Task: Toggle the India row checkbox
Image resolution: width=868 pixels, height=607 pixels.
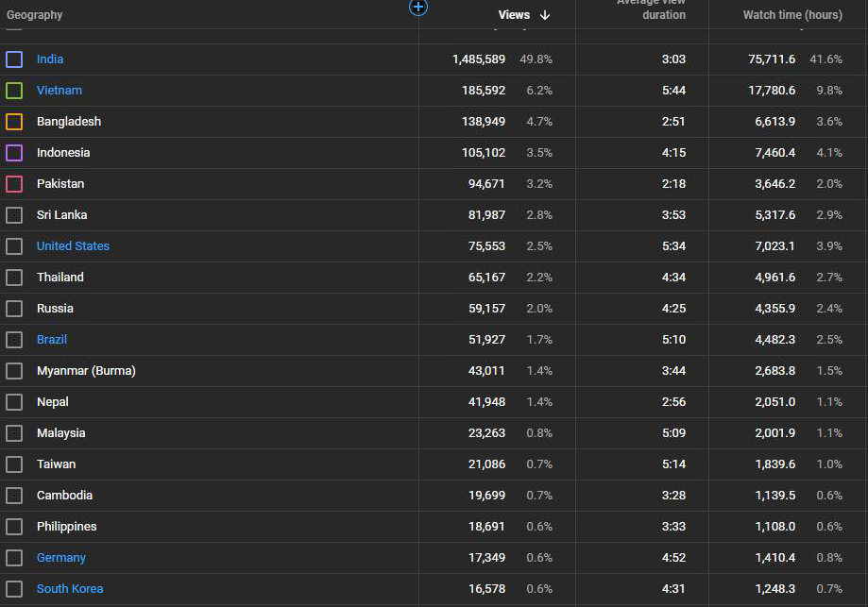Action: click(14, 59)
